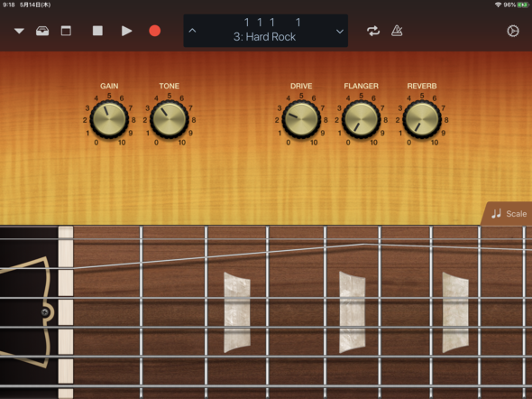Click the 3: Hard Rock display
Image resolution: width=532 pixels, height=399 pixels.
pos(264,37)
